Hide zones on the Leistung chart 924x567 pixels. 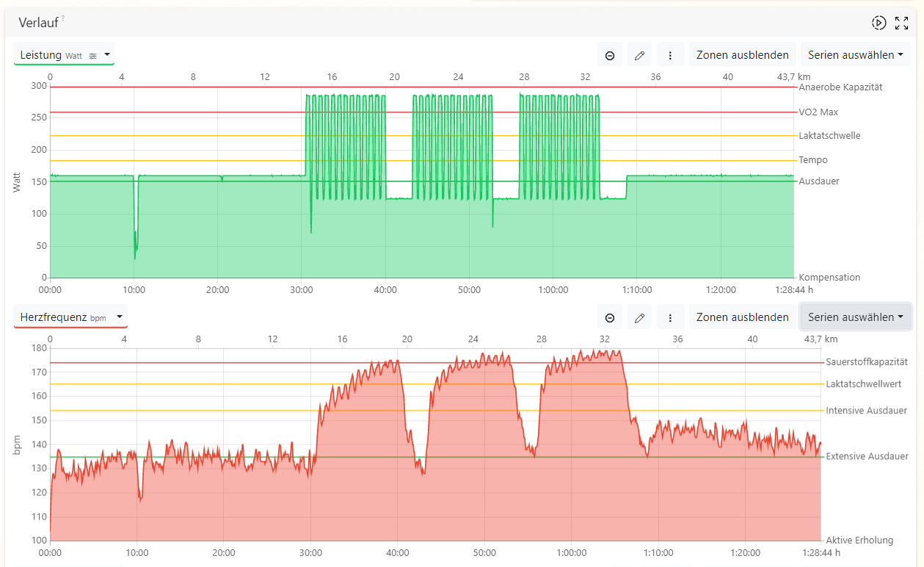[x=742, y=55]
